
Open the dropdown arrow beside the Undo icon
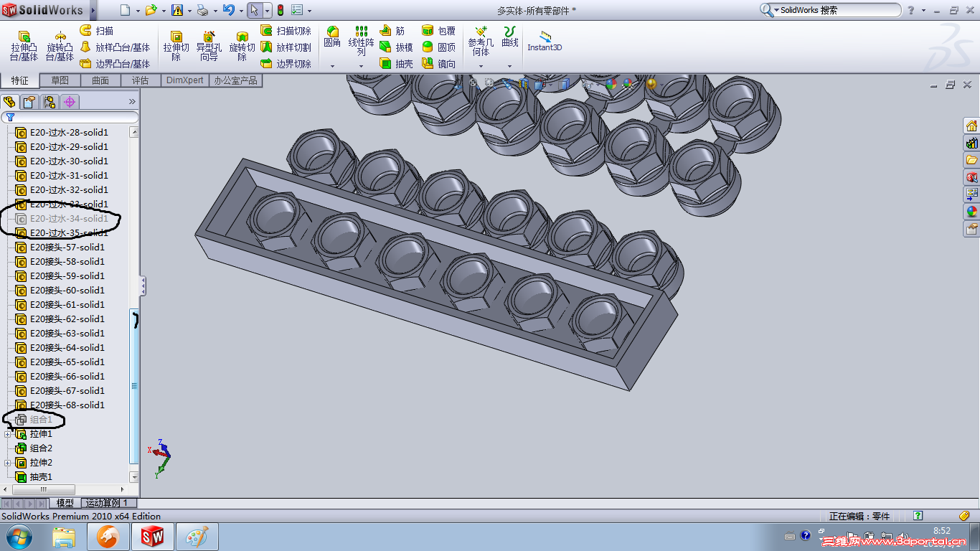[x=240, y=11]
